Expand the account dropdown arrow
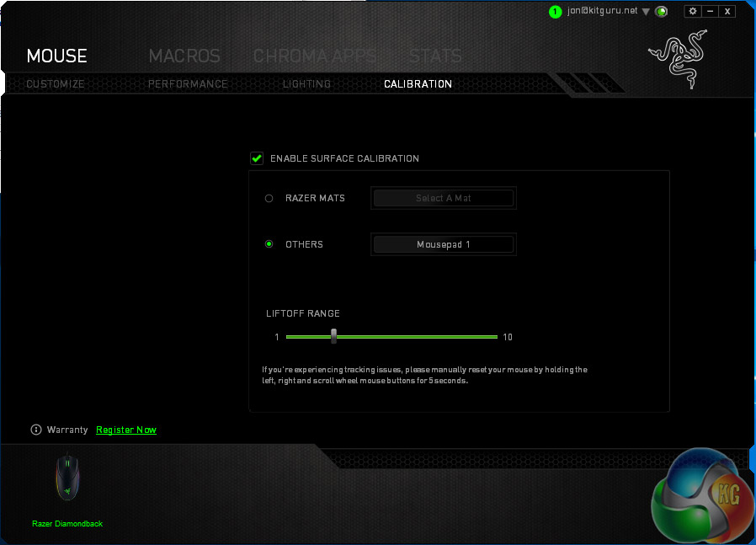Screen dimensions: 756x545 [x=646, y=12]
